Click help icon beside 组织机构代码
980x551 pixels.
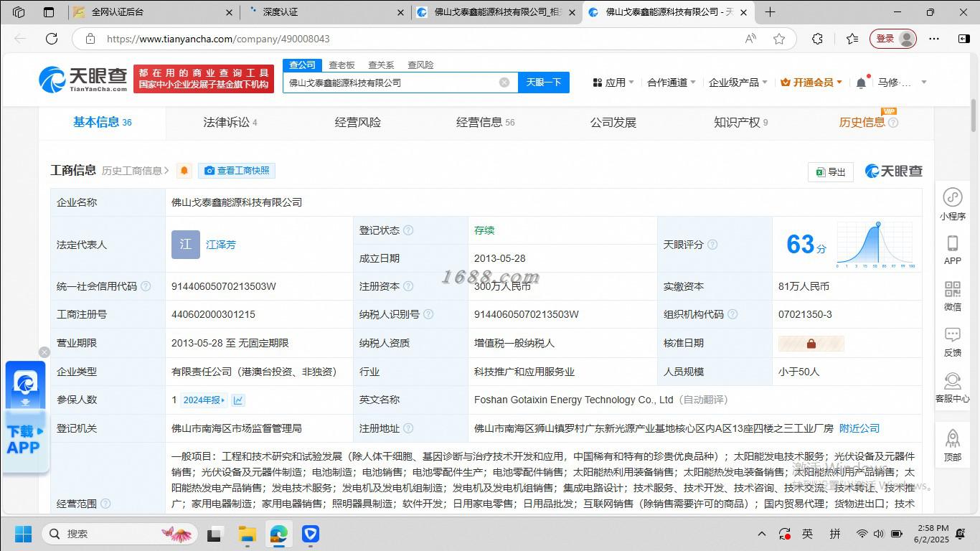pyautogui.click(x=732, y=314)
